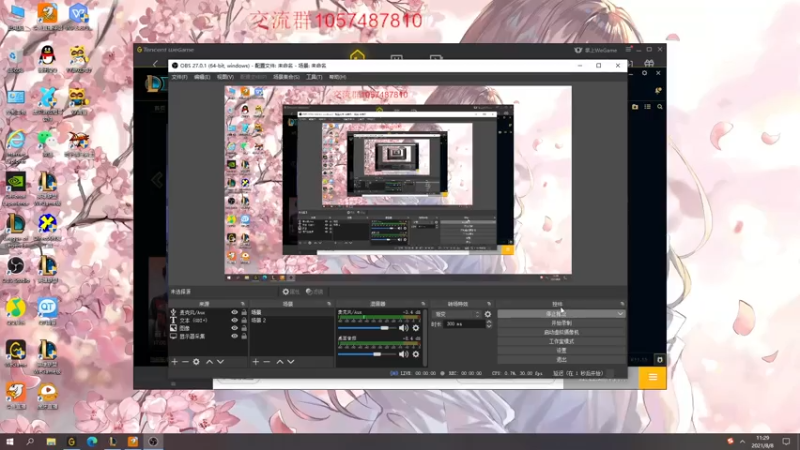Image resolution: width=800 pixels, height=450 pixels.
Task: Increase transition duration with stepper arrow
Action: coord(489,322)
